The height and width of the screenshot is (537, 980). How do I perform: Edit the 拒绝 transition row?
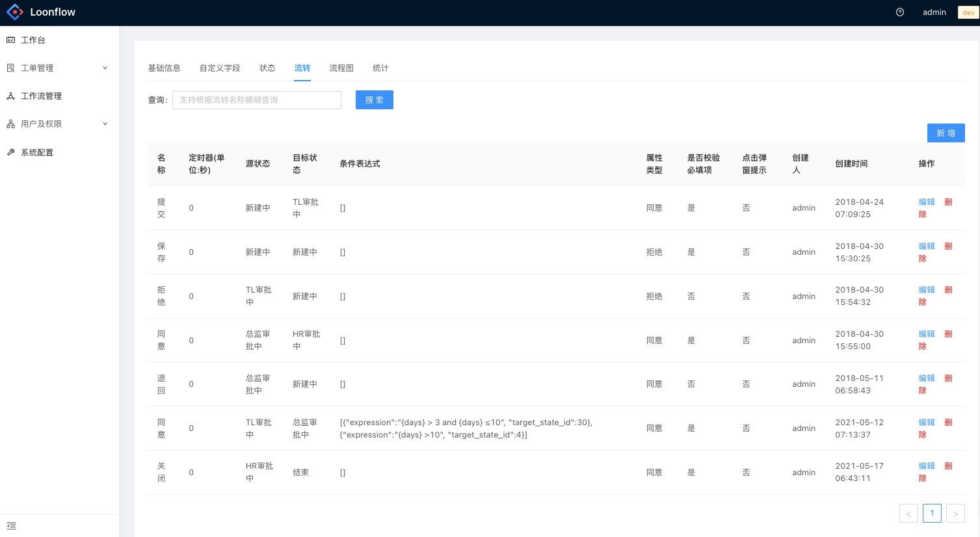[927, 290]
